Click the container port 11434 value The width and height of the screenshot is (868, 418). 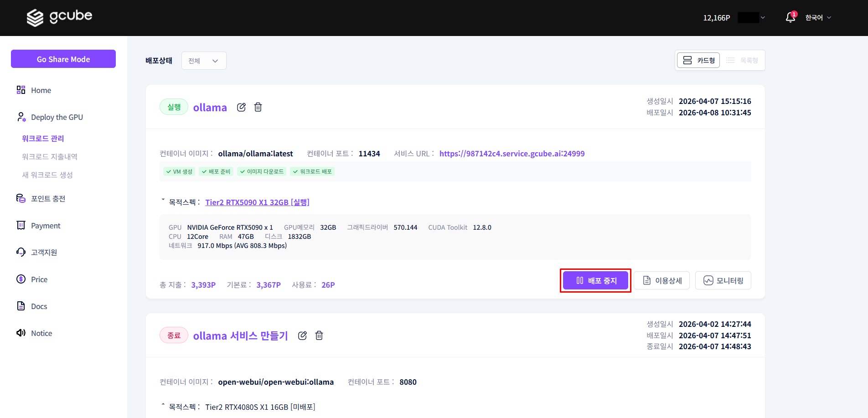pyautogui.click(x=369, y=154)
